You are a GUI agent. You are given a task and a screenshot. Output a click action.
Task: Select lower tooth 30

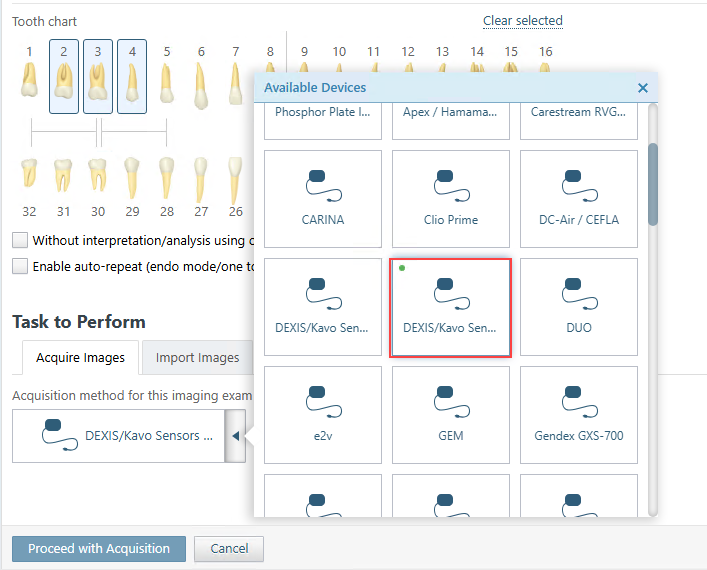(x=98, y=187)
